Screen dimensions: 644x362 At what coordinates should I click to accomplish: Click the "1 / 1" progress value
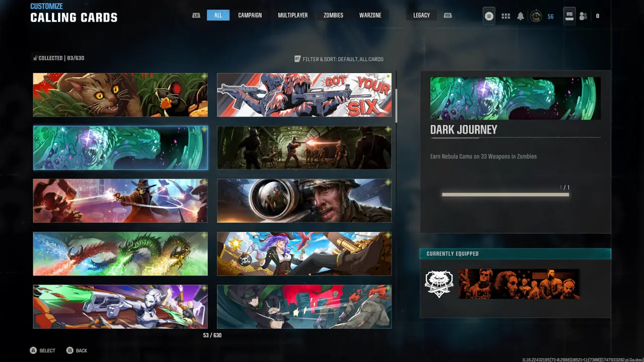click(565, 188)
